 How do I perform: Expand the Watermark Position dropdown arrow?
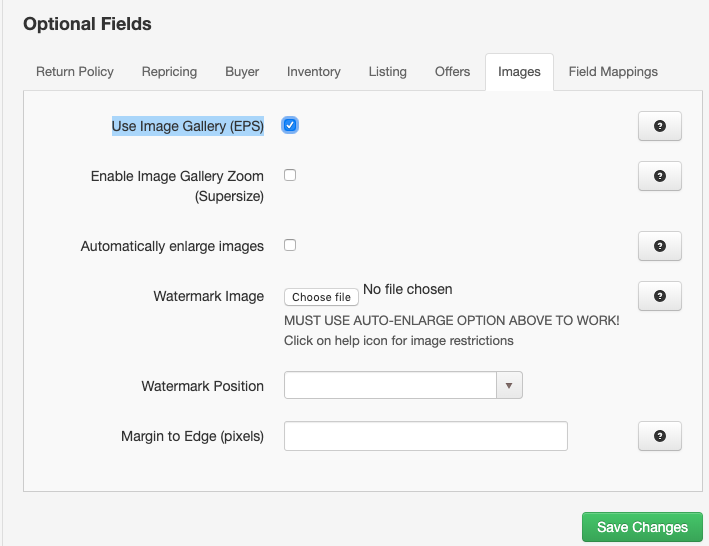click(x=509, y=386)
